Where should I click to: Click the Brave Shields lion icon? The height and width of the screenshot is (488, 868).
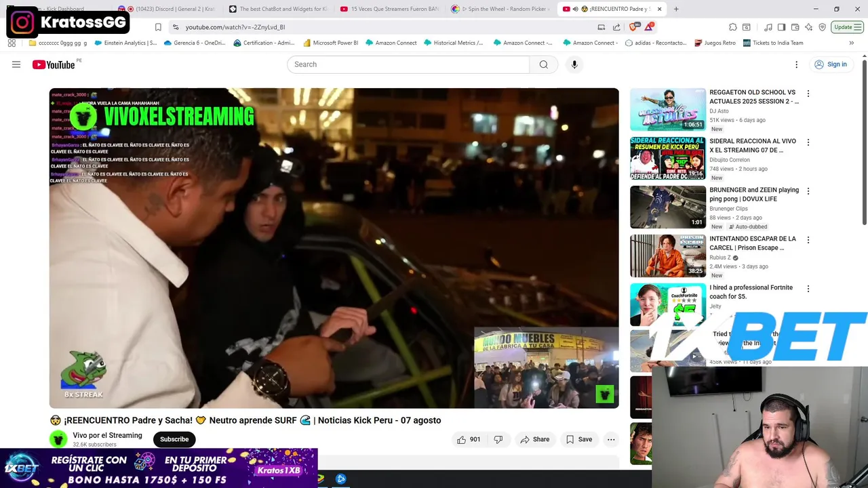[x=633, y=27]
